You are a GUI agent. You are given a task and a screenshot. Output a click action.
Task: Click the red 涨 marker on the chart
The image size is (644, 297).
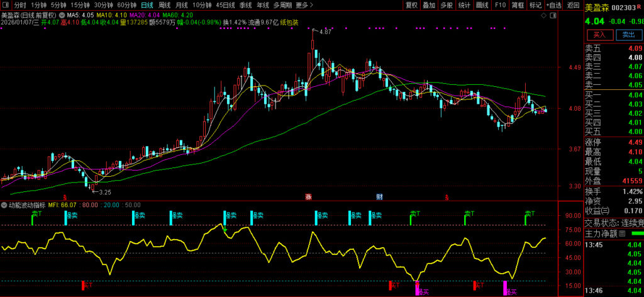pos(308,196)
